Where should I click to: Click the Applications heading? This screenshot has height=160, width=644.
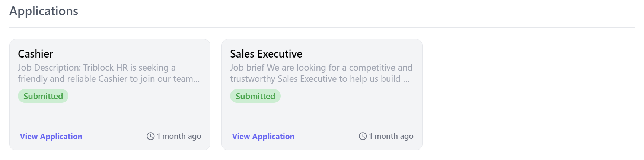coord(44,11)
